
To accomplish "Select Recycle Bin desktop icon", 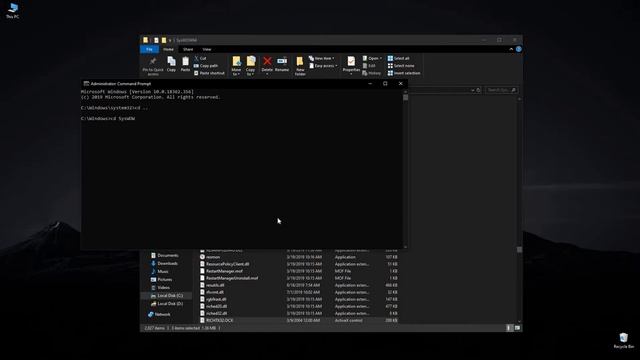I will (x=623, y=341).
